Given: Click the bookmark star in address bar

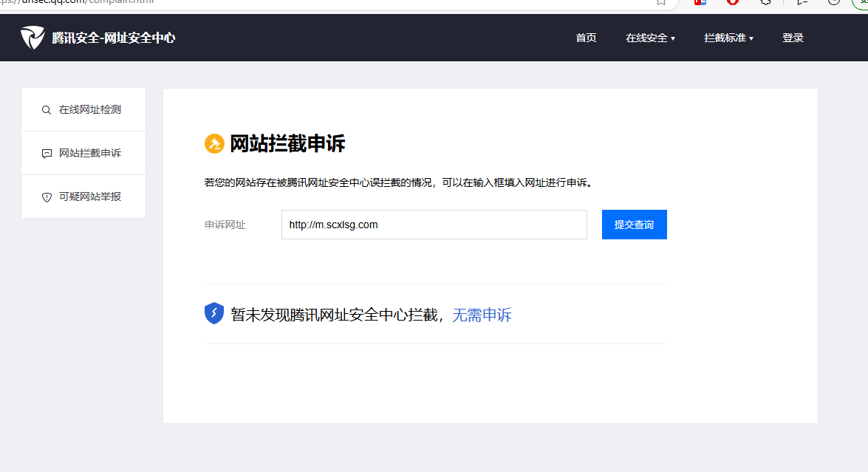Looking at the screenshot, I should [x=661, y=2].
